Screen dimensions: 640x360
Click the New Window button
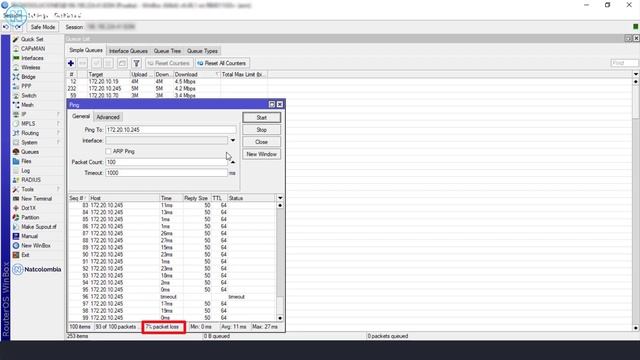coord(262,154)
